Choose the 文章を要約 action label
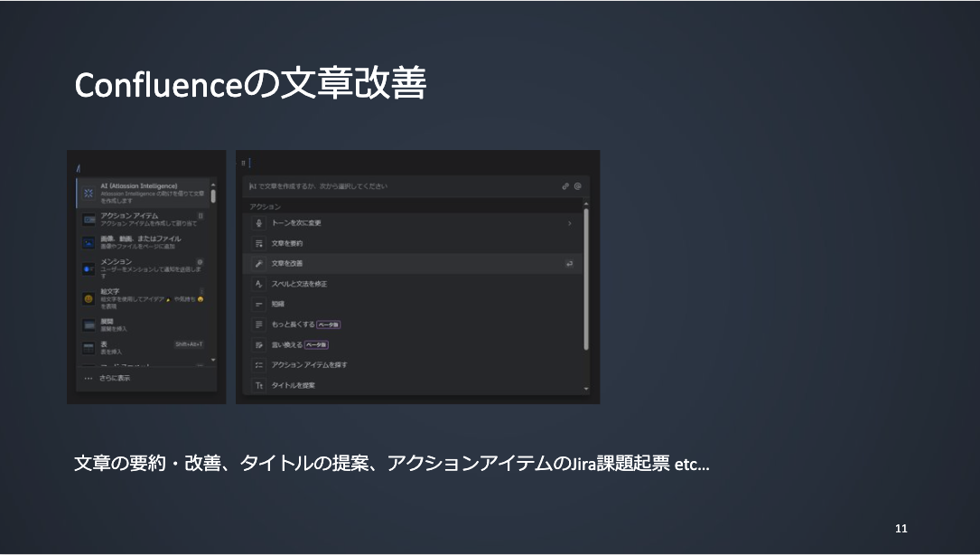The image size is (980, 555). coord(287,243)
